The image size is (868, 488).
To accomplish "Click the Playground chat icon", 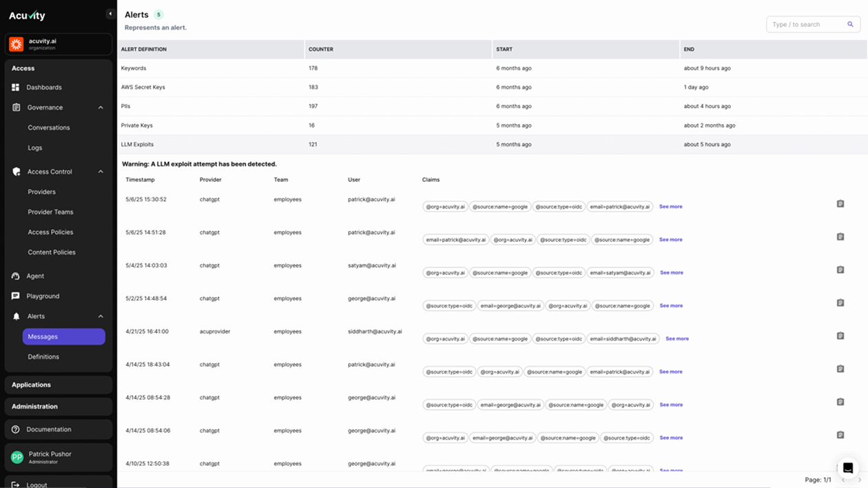I will [x=16, y=296].
